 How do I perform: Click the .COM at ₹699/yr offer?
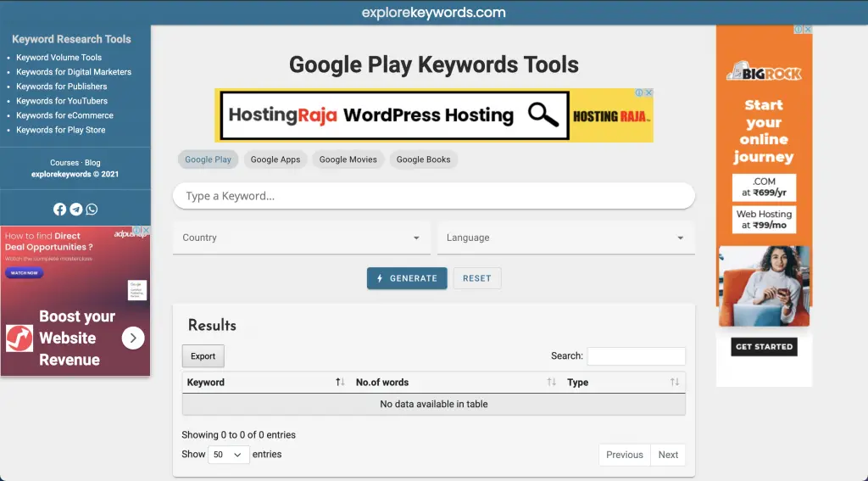[x=764, y=187]
